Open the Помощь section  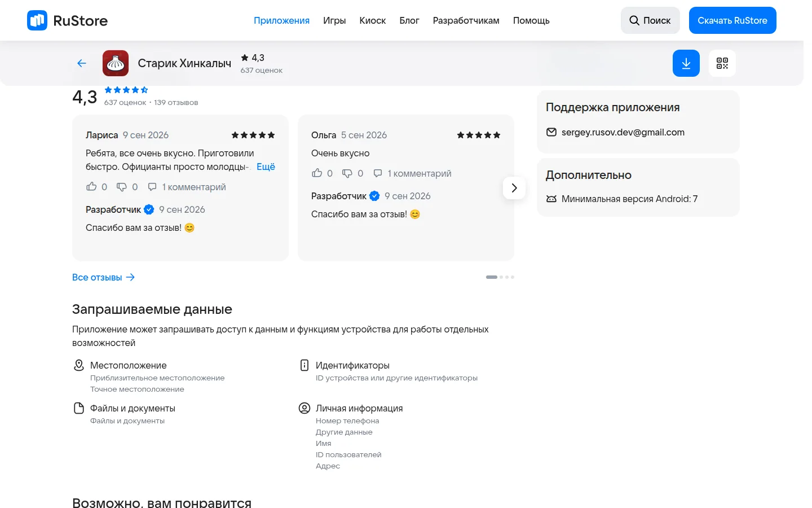point(531,20)
